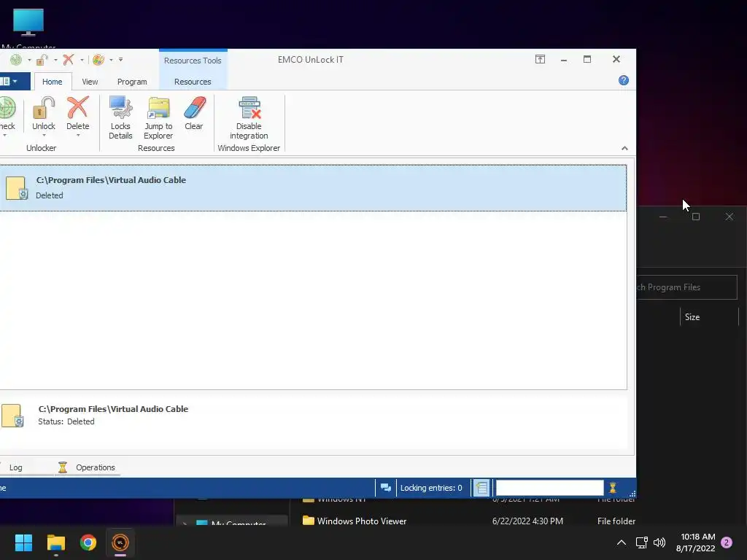
Task: Expand the Delete button dropdown arrow
Action: point(77,136)
